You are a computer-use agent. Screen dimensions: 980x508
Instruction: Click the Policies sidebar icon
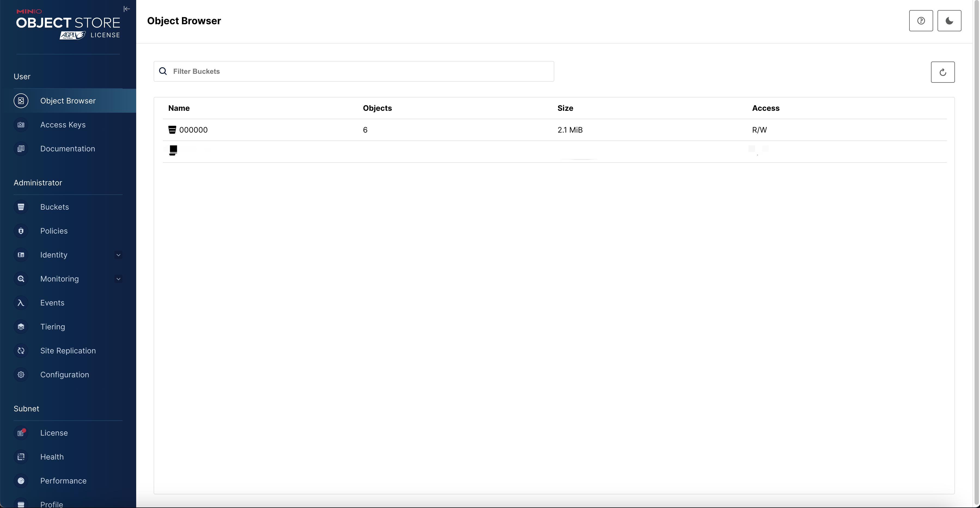tap(21, 231)
